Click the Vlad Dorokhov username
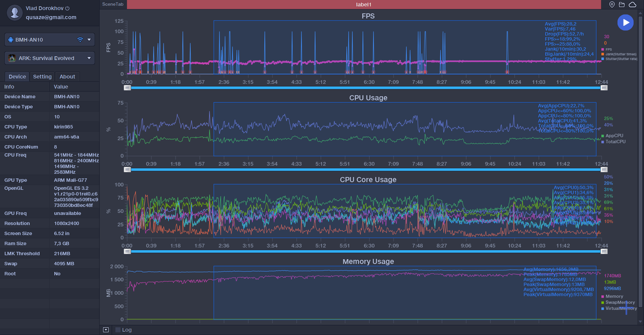644x335 pixels. coord(45,9)
